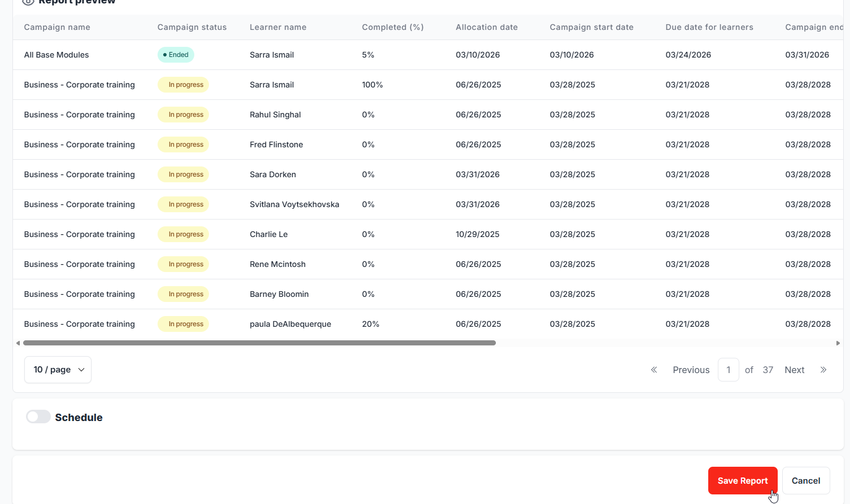This screenshot has width=850, height=504.
Task: Sort by Completed (%) column header
Action: click(x=393, y=27)
